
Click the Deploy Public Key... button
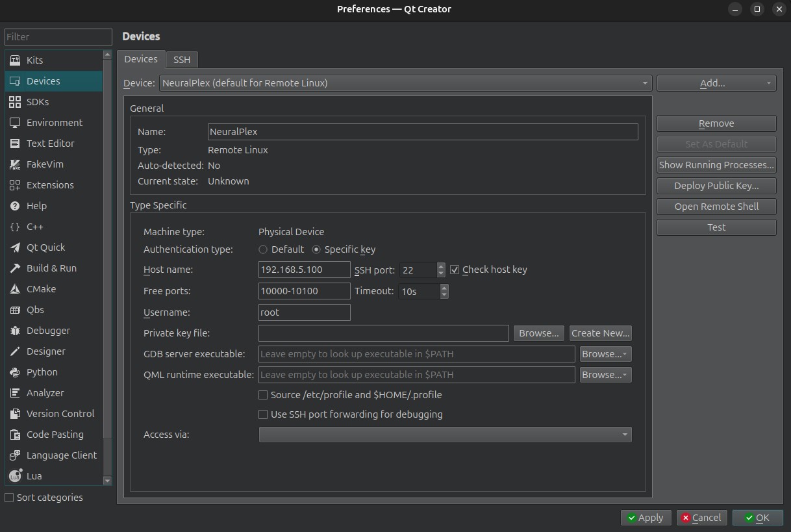point(716,186)
